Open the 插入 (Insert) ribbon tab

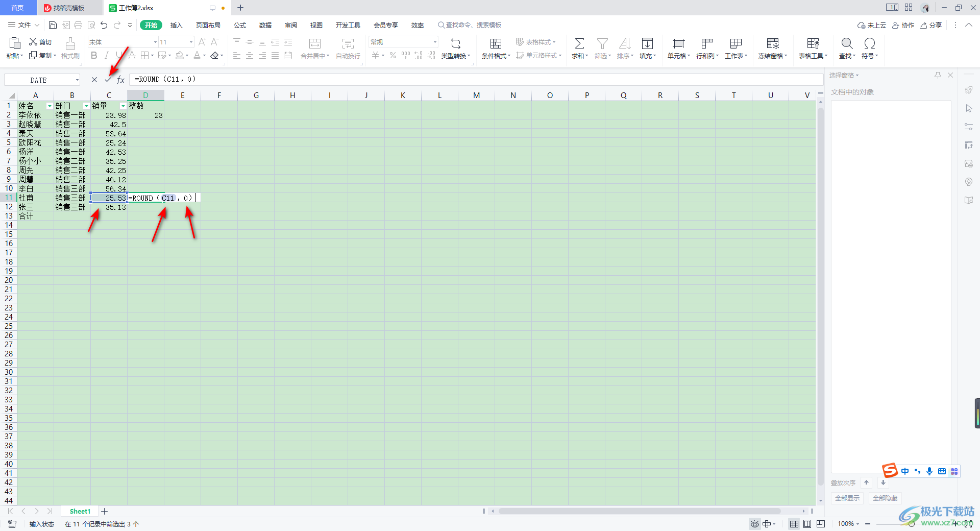176,25
